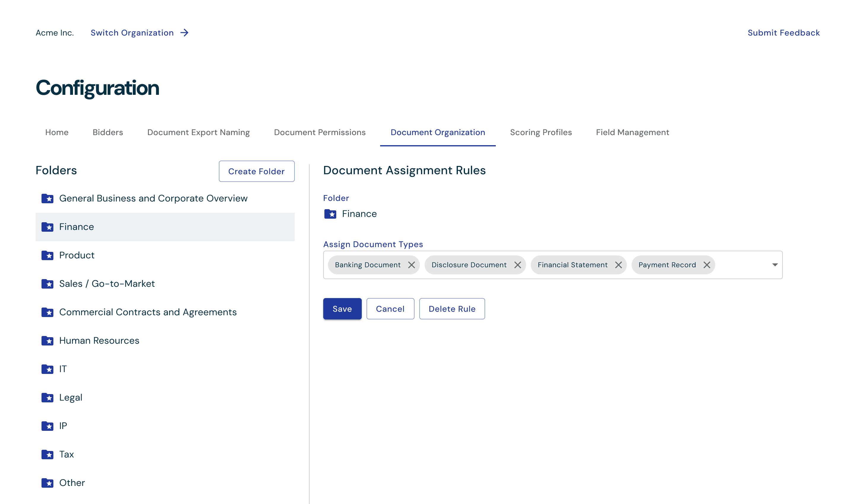Viewport: 854px width, 504px height.
Task: Click the Switch Organization arrow icon
Action: [184, 33]
